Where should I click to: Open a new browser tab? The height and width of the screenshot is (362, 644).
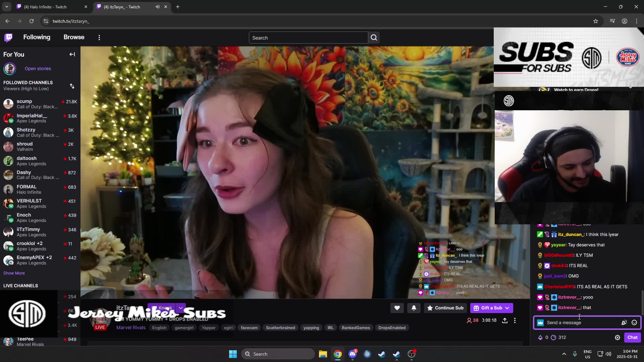(178, 7)
